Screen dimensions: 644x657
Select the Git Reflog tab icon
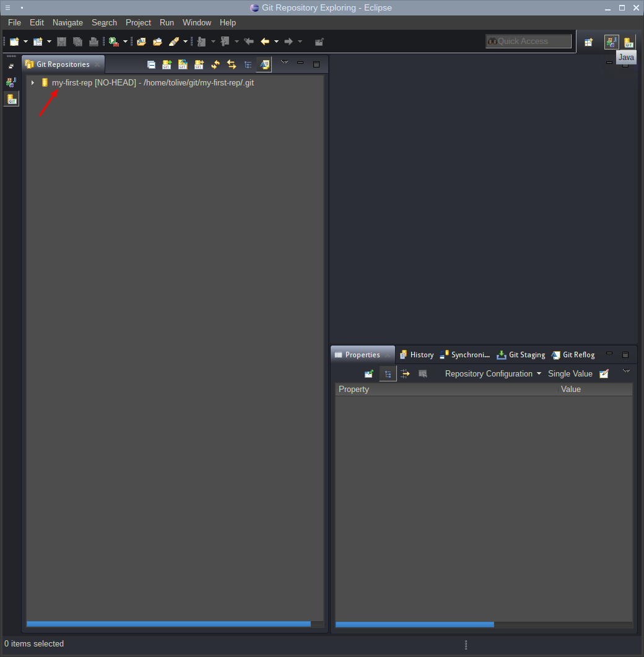555,355
